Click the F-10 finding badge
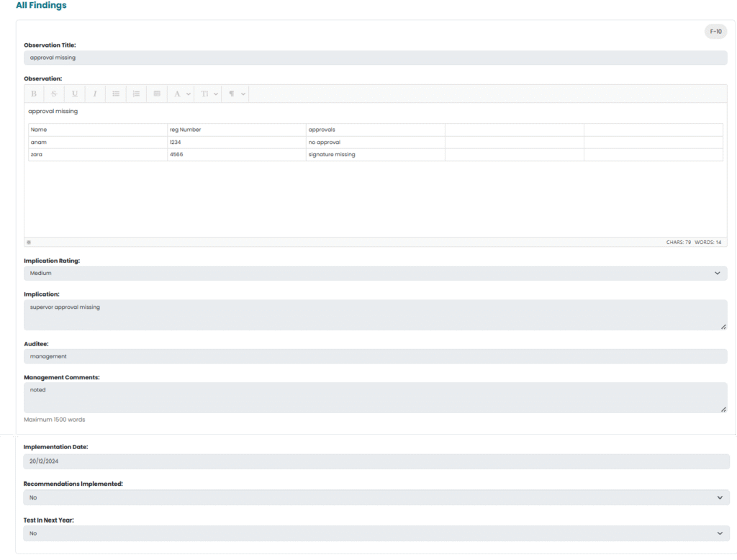The width and height of the screenshot is (737, 560). click(x=715, y=32)
